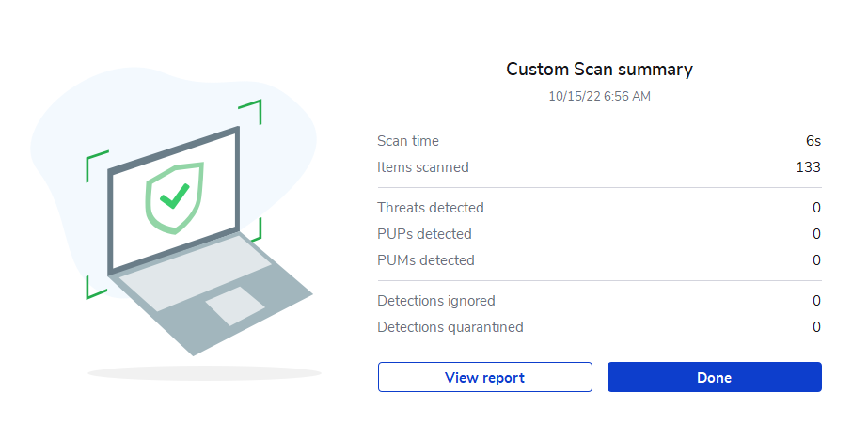This screenshot has width=868, height=424.
Task: Click the Detections quarantined row label
Action: [x=450, y=327]
